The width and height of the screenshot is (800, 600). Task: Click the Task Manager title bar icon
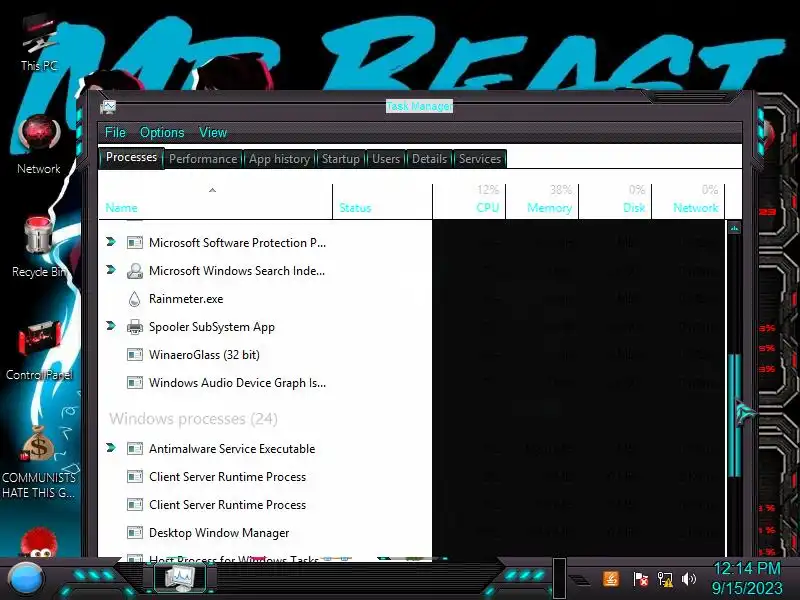click(x=108, y=106)
